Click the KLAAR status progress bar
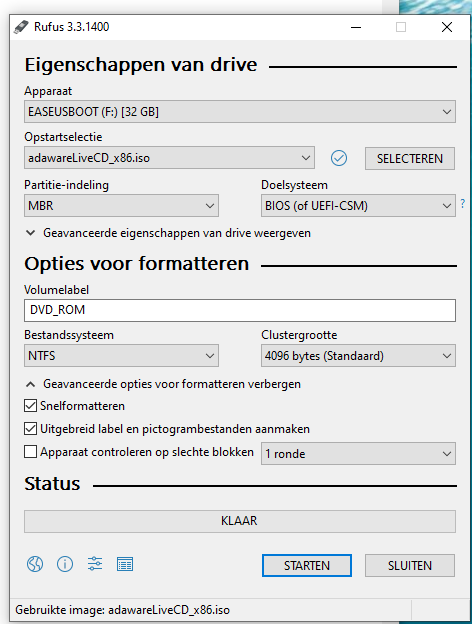Screen dimensions: 472x624 click(x=240, y=521)
